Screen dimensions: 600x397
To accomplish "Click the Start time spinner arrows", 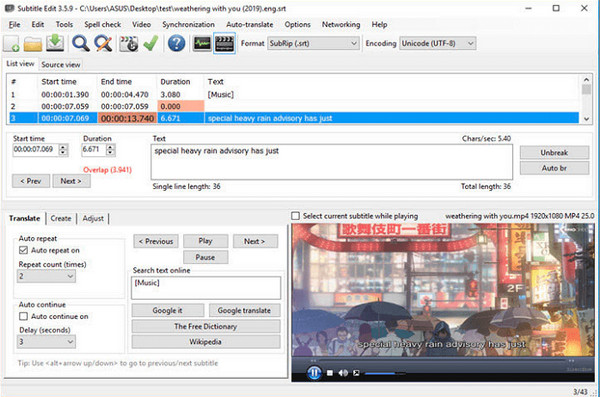I will 63,150.
